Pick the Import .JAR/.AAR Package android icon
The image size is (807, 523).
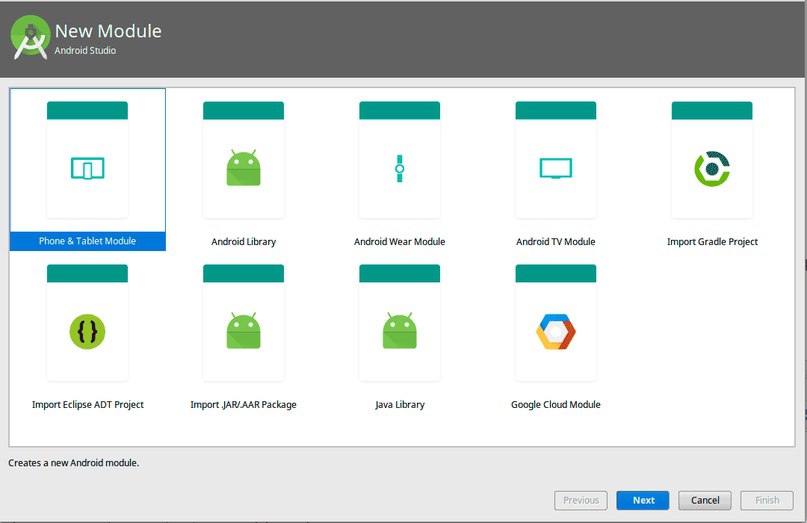click(x=243, y=330)
